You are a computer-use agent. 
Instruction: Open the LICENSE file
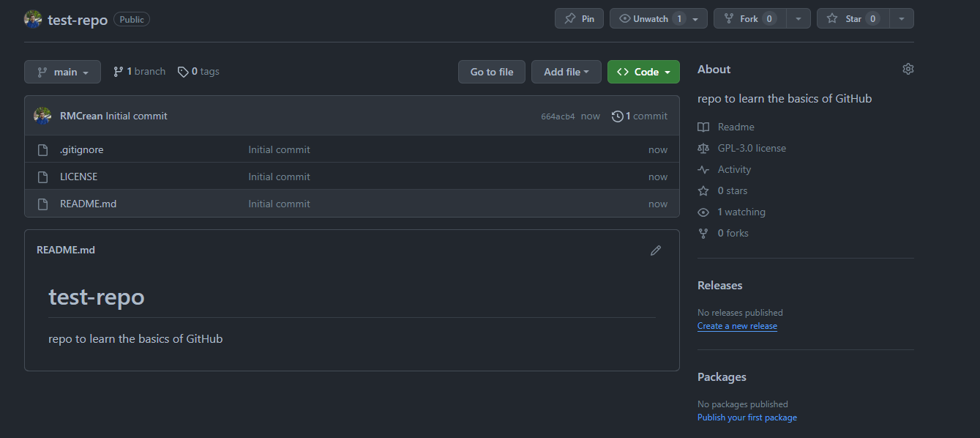pyautogui.click(x=78, y=177)
